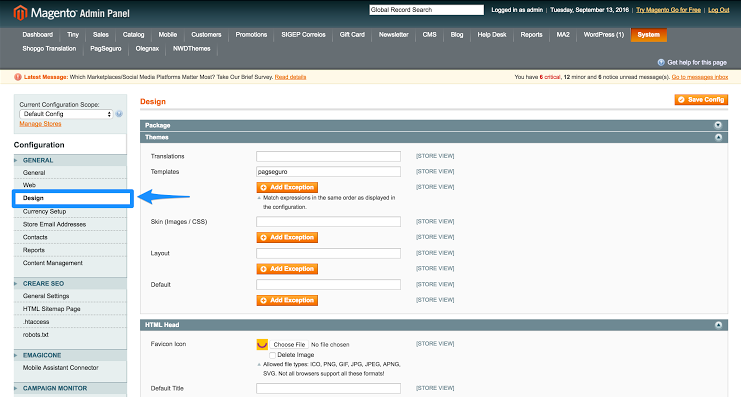Collapse the CREARE SEO sidebar group
This screenshot has height=397, width=741.
[70, 284]
